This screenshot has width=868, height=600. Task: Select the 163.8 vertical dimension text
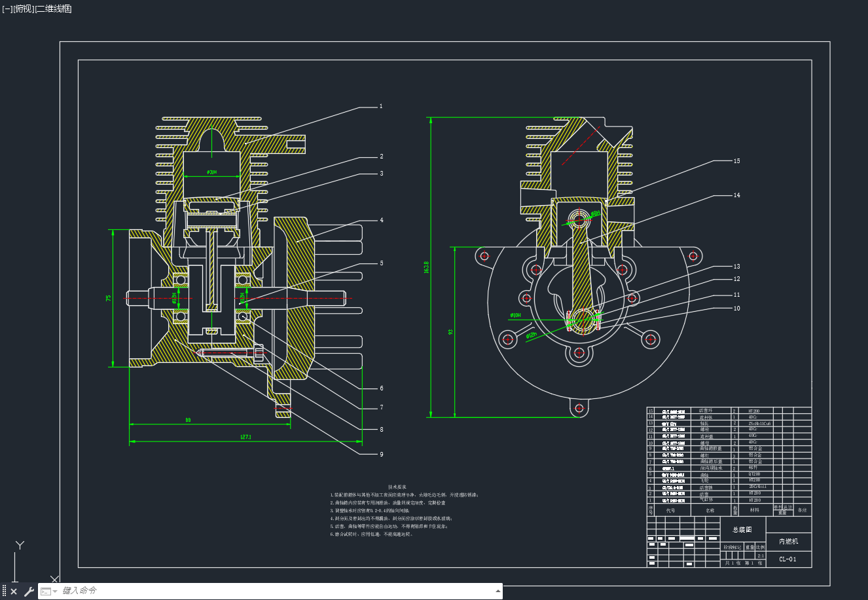(426, 267)
